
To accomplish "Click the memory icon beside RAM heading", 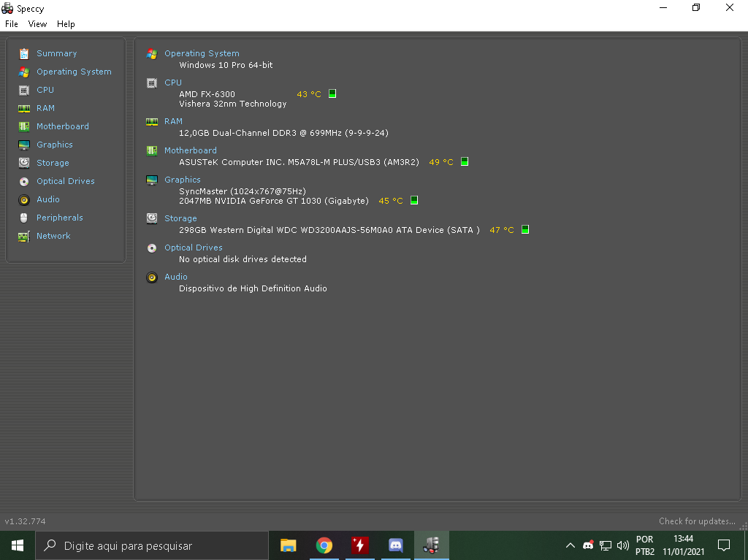I will point(152,122).
